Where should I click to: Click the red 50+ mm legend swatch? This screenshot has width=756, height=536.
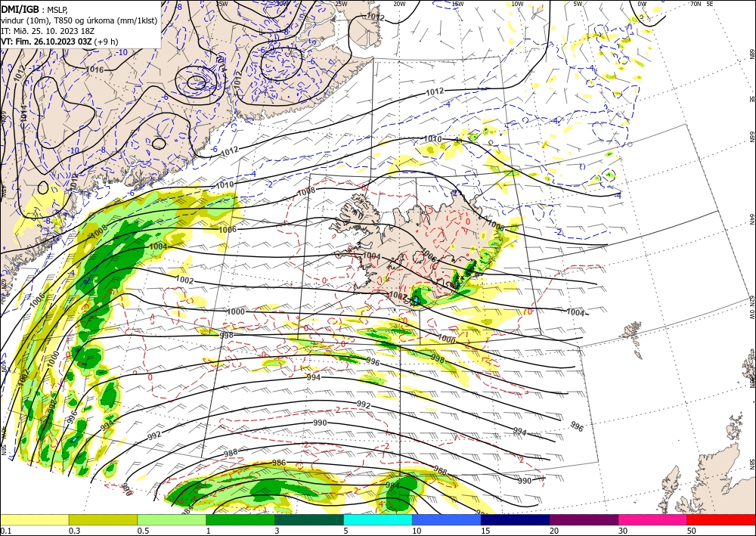click(x=721, y=519)
